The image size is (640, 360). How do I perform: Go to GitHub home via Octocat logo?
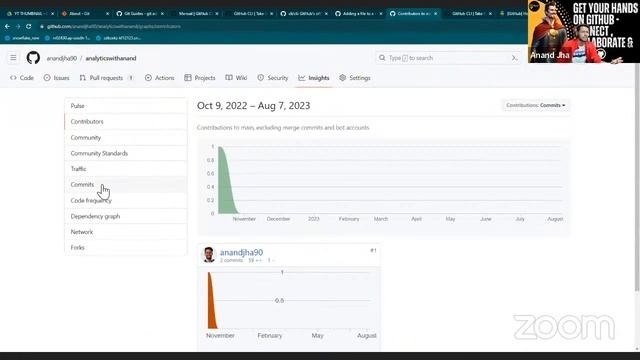pyautogui.click(x=33, y=58)
